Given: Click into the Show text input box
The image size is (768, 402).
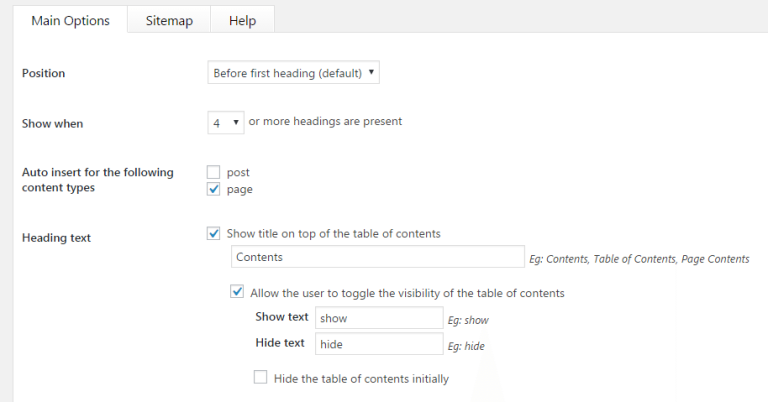Looking at the screenshot, I should [379, 318].
